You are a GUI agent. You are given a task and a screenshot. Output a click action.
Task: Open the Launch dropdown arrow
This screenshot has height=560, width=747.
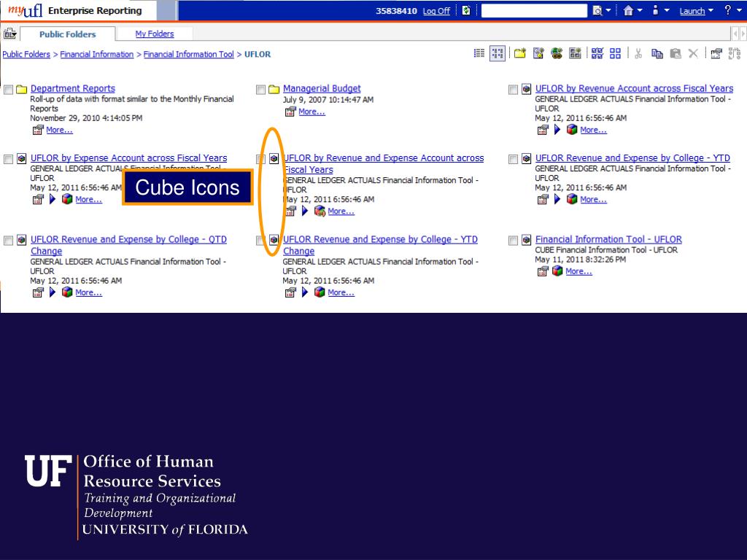[711, 10]
